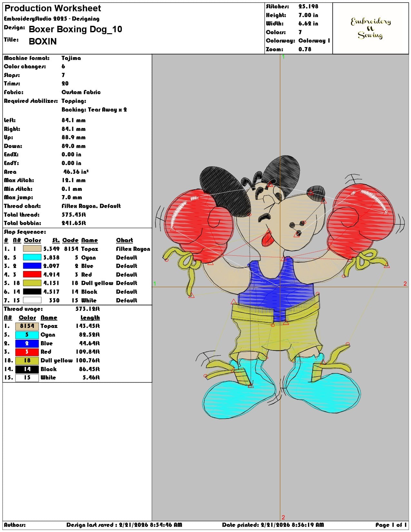Click the Left value 84.1 mm
411x532 pixels.
pyautogui.click(x=73, y=120)
